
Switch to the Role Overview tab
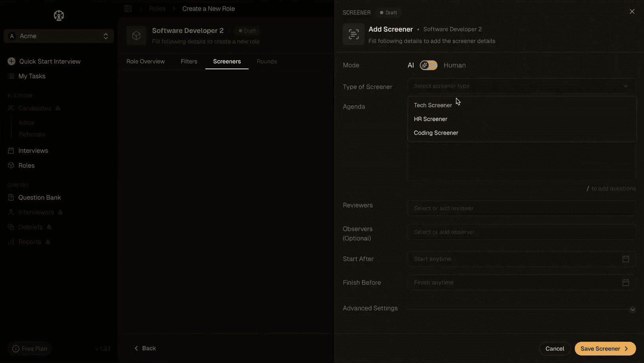pos(145,61)
